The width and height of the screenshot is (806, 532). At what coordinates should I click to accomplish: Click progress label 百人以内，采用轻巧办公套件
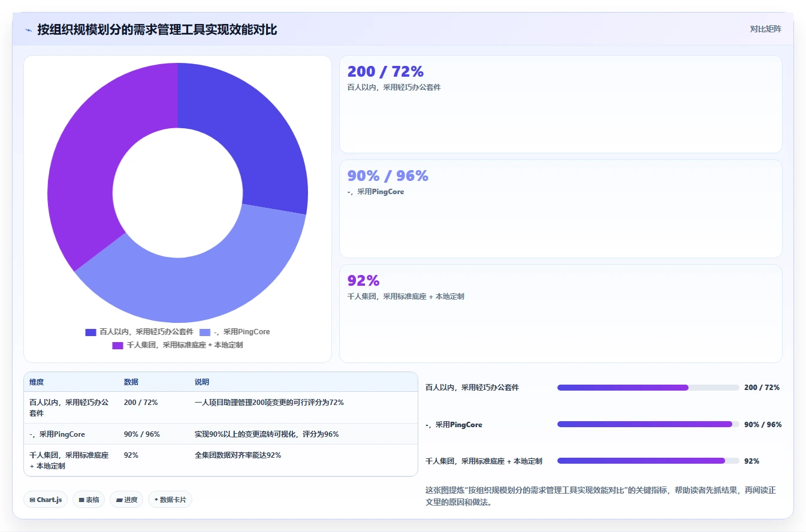tap(472, 388)
